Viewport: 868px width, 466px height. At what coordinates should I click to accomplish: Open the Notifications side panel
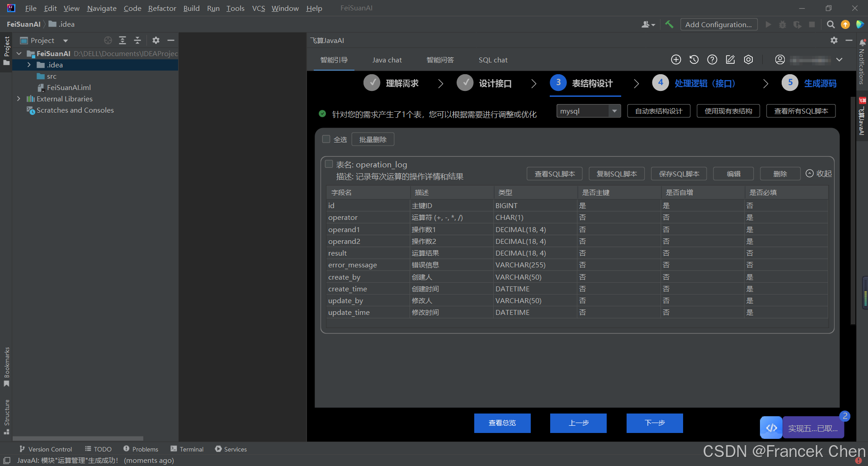coord(862,62)
